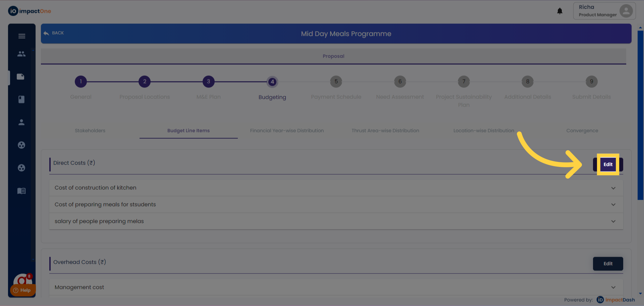Edit the Direct Costs section
644x306 pixels.
coord(608,164)
